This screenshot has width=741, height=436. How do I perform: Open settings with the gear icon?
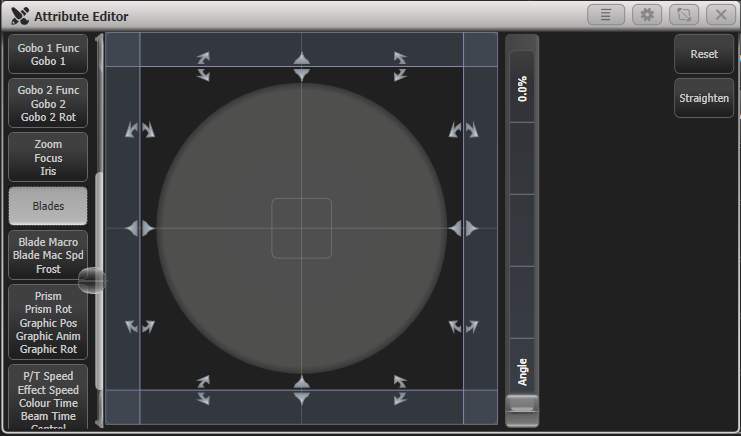click(647, 15)
